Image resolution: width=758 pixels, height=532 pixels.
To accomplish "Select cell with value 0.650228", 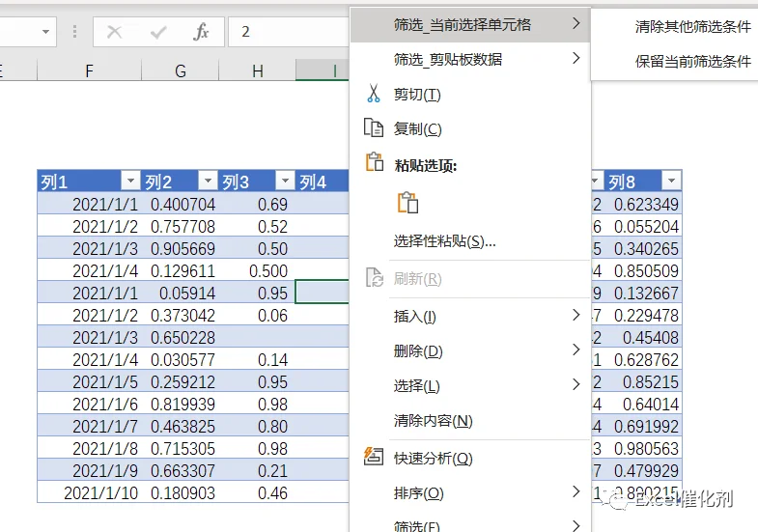I will [x=180, y=337].
